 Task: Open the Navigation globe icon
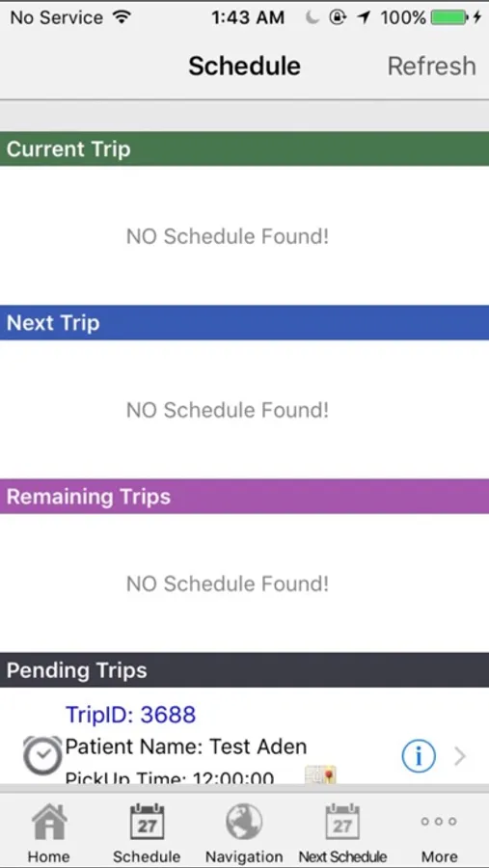coord(244,822)
